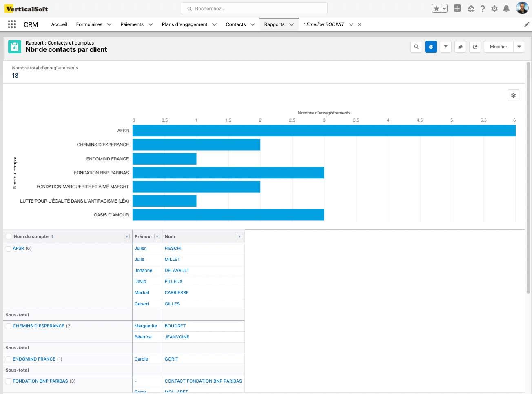The image size is (532, 394).
Task: Open first name link Johanne
Action: point(143,270)
